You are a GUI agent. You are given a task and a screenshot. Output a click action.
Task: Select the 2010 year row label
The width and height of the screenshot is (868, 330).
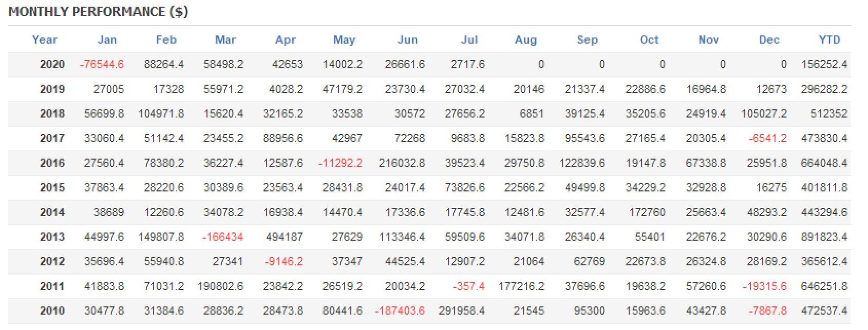[52, 311]
